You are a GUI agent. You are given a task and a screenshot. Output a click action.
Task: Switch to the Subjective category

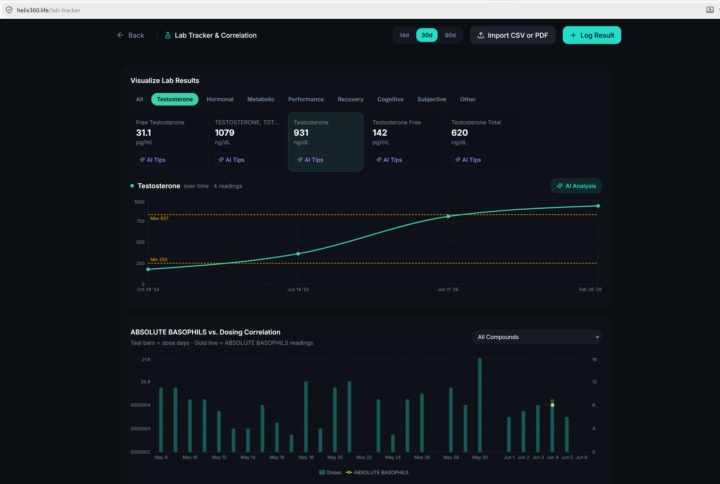(432, 99)
